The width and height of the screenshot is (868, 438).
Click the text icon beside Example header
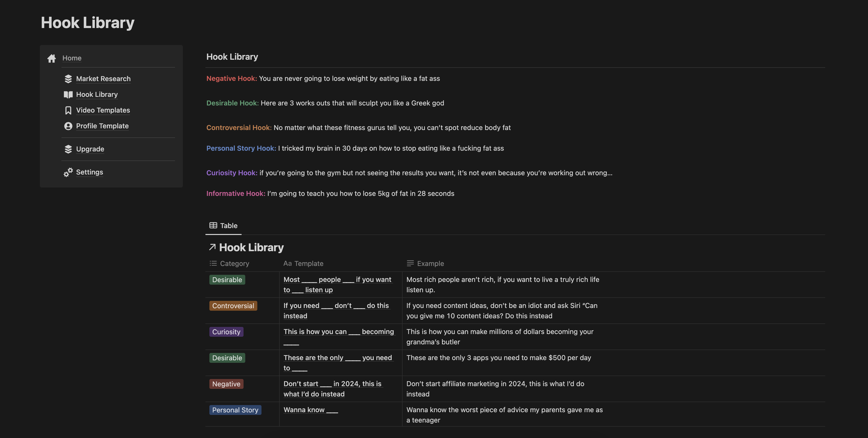tap(410, 263)
